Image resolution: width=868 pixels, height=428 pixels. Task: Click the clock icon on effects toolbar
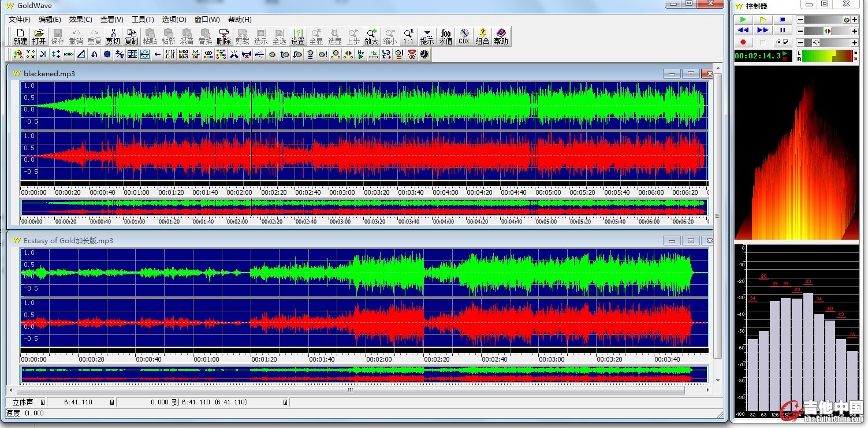click(x=424, y=54)
